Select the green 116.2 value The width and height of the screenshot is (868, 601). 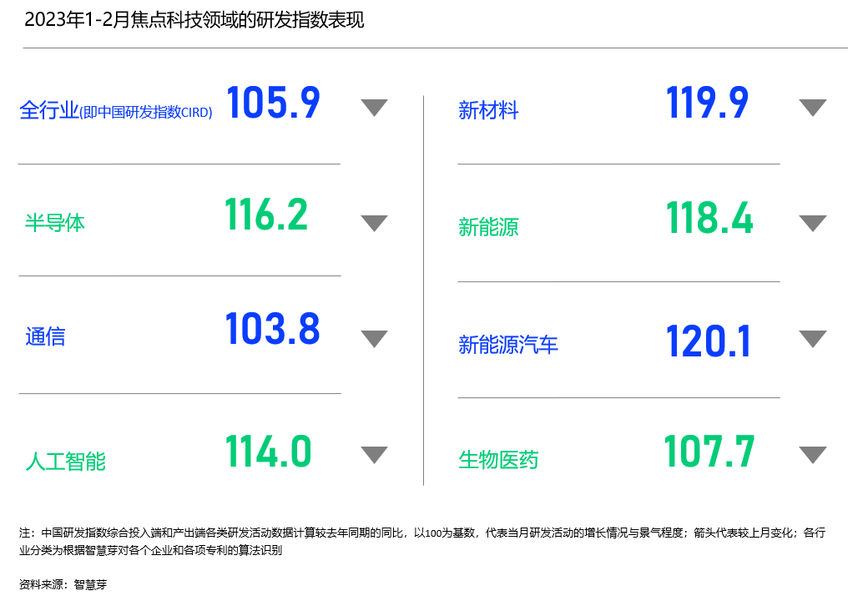click(266, 215)
